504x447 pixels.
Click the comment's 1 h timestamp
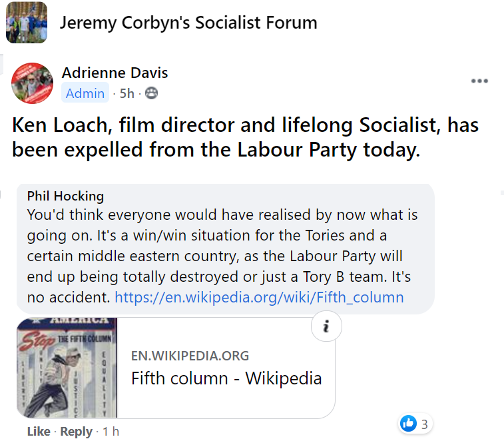[x=111, y=432]
